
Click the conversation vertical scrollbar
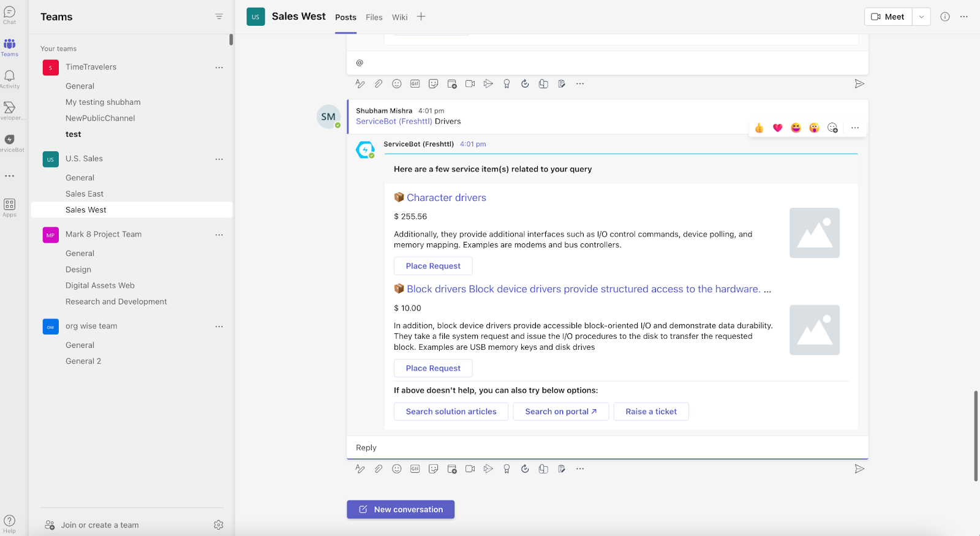pyautogui.click(x=976, y=436)
